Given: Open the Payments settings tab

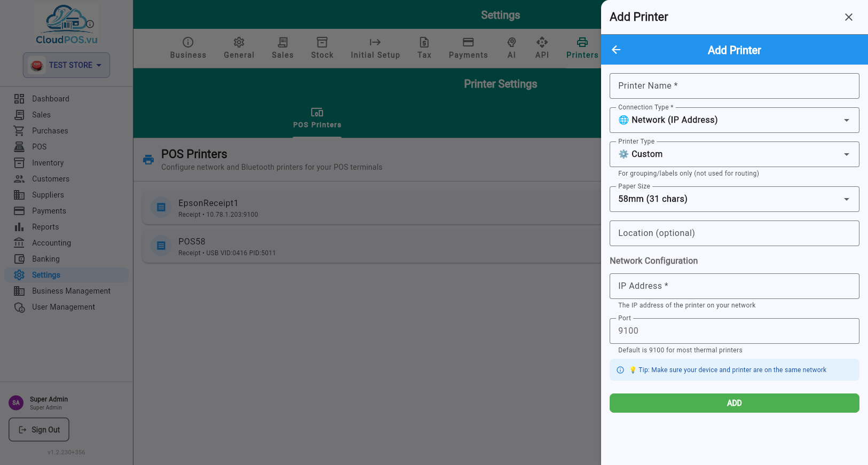Looking at the screenshot, I should [x=468, y=48].
